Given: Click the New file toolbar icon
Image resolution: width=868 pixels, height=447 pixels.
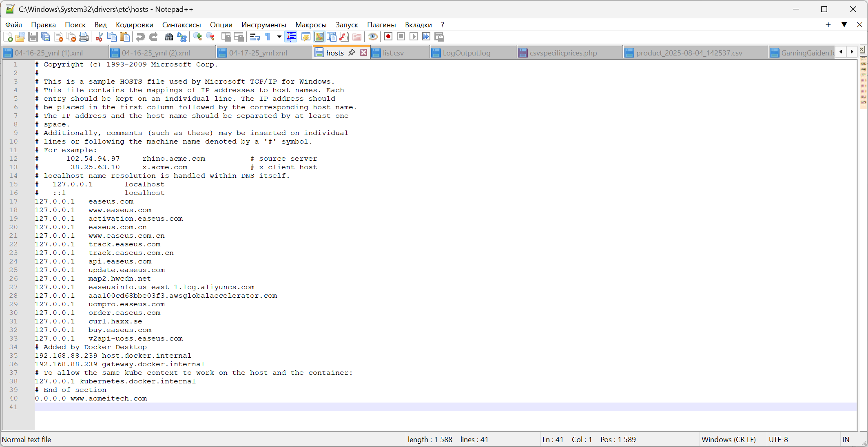Looking at the screenshot, I should pyautogui.click(x=8, y=37).
